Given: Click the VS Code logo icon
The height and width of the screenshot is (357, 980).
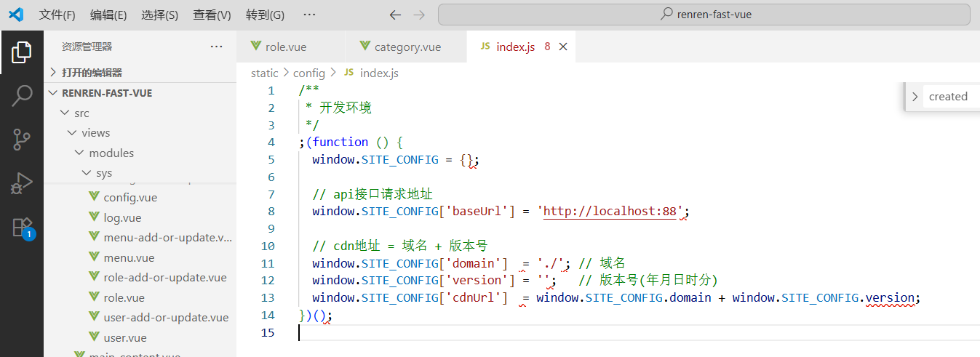Looking at the screenshot, I should pyautogui.click(x=16, y=15).
